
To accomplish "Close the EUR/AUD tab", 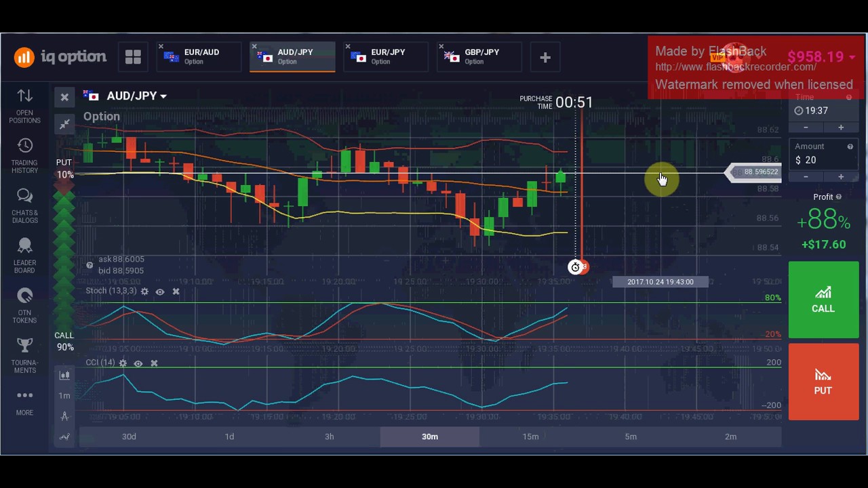I will tap(161, 47).
